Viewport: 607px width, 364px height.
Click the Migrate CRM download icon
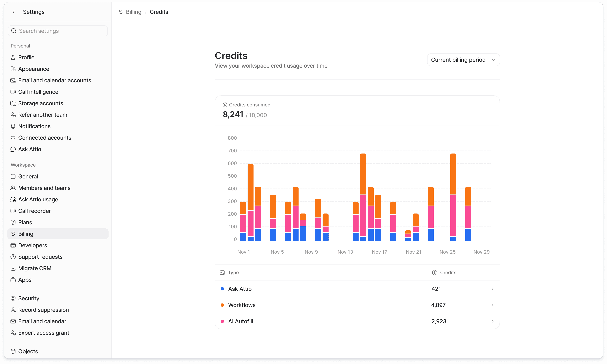pyautogui.click(x=13, y=268)
